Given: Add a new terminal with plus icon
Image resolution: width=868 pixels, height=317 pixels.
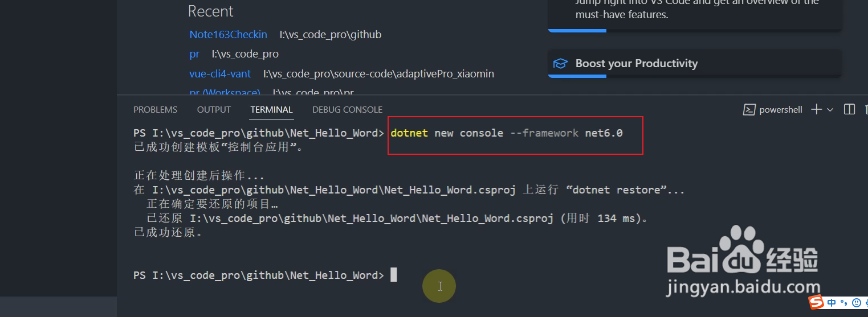Looking at the screenshot, I should coord(816,109).
